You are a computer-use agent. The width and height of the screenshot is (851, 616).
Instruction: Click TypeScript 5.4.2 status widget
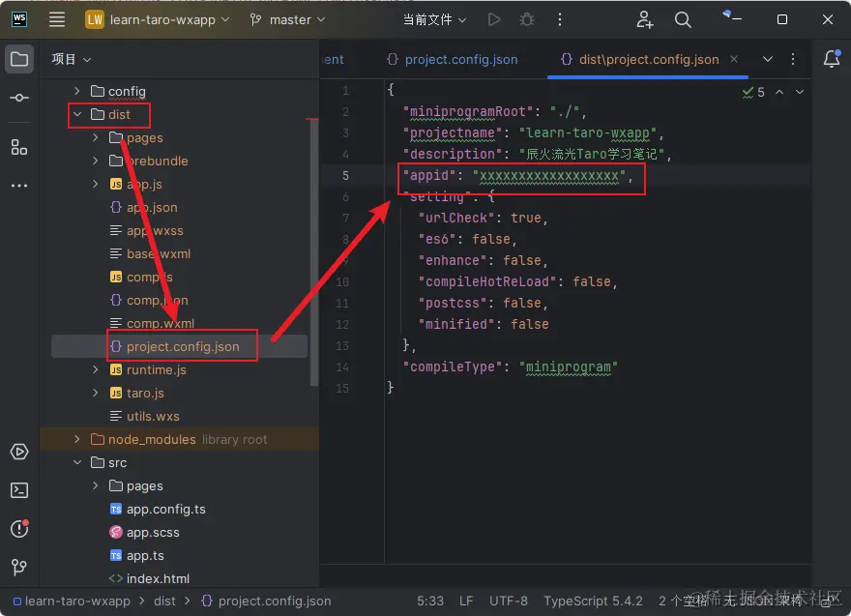(593, 601)
